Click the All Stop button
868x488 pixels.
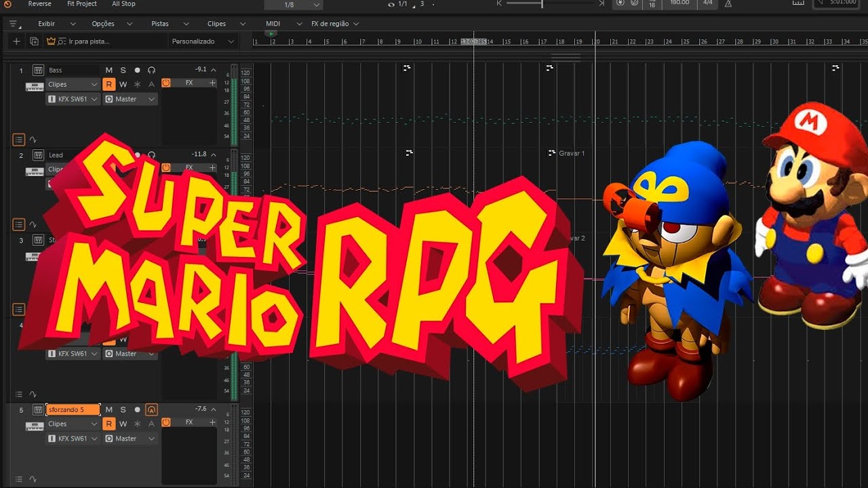tap(123, 4)
